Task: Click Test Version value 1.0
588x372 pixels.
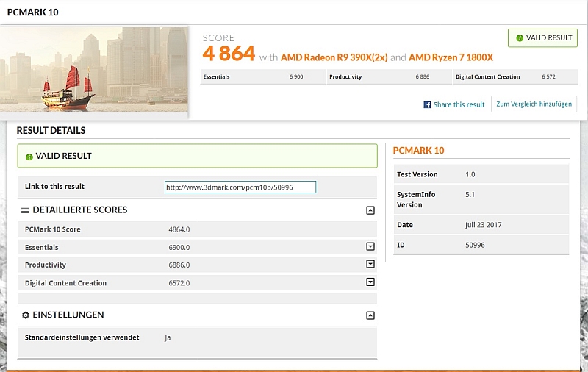Action: (470, 174)
